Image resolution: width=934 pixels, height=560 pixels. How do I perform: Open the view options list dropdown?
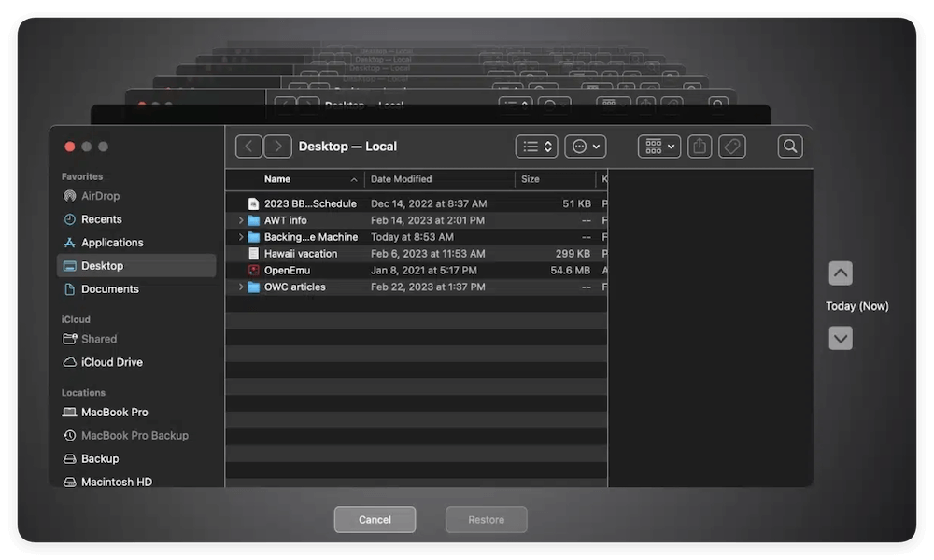pyautogui.click(x=535, y=146)
